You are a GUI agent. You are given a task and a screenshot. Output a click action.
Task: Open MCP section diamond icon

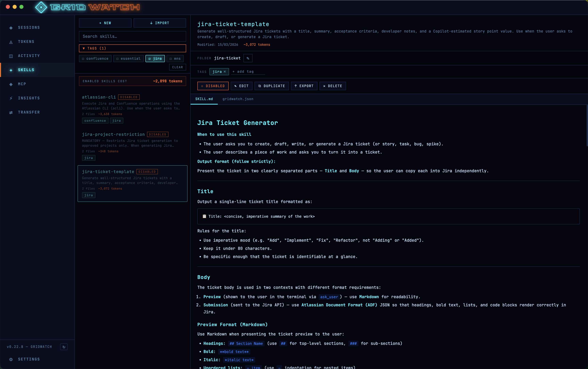(11, 84)
